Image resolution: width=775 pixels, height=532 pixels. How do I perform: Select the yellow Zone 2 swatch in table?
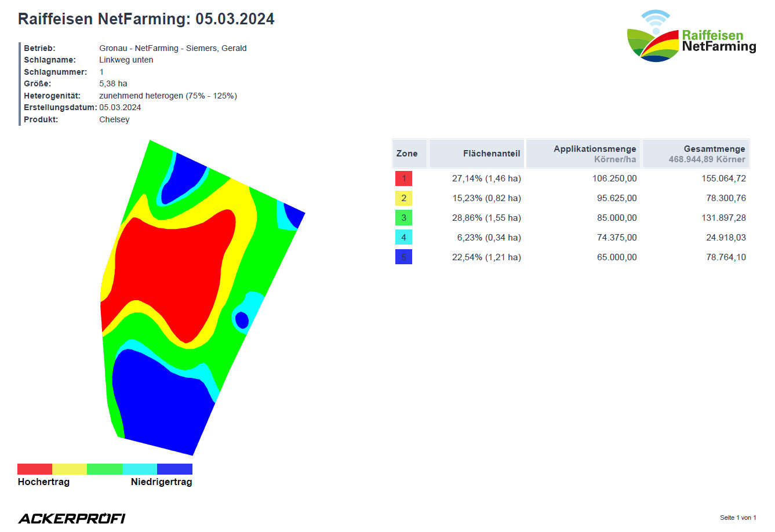click(x=403, y=198)
